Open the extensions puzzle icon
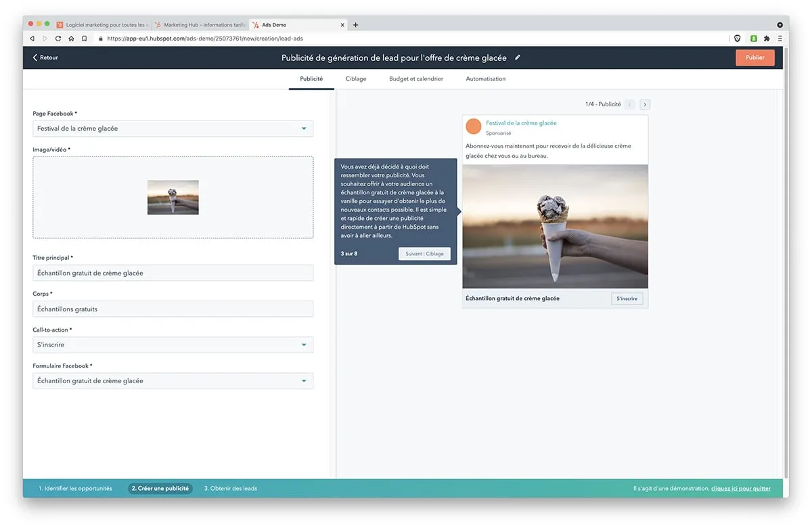This screenshot has height=528, width=812. [767, 39]
